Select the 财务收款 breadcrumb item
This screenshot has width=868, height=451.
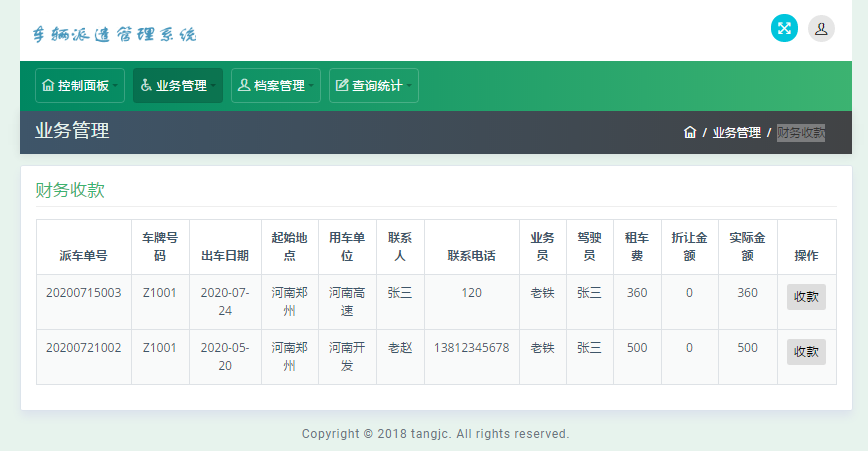click(800, 133)
